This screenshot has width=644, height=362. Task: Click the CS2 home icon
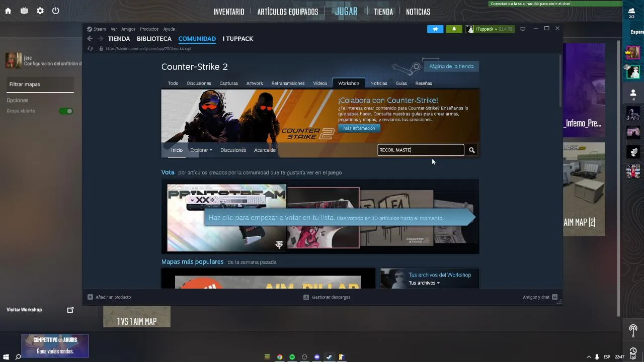click(x=8, y=11)
